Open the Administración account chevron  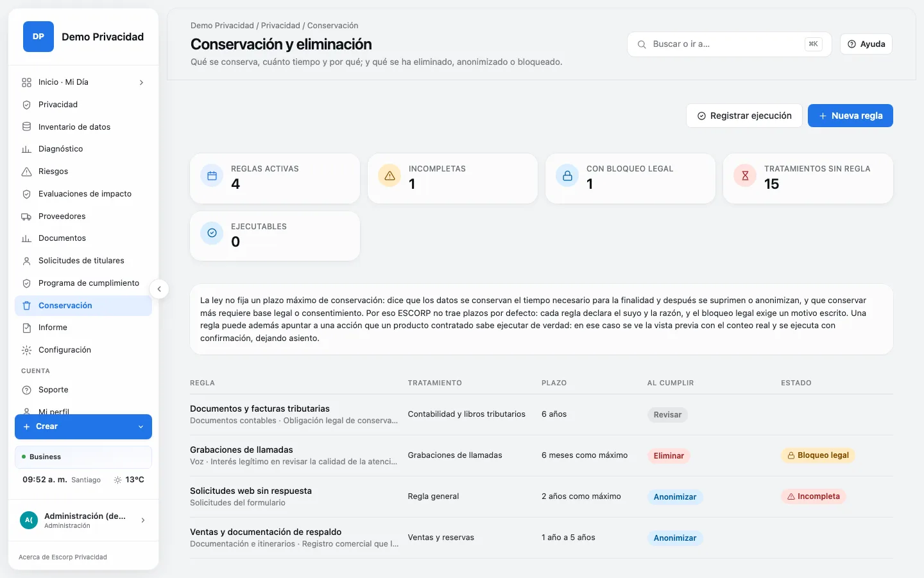142,520
